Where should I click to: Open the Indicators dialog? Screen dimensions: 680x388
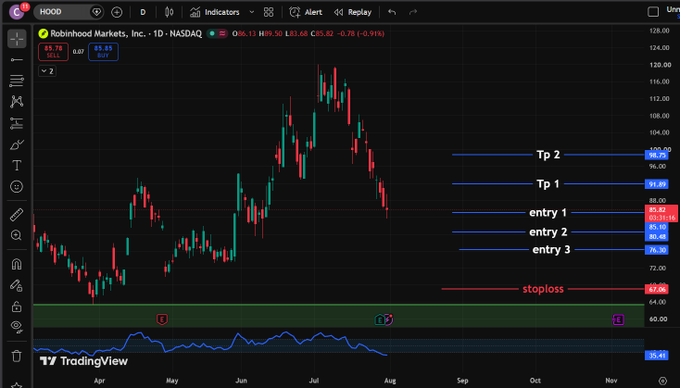pyautogui.click(x=215, y=12)
